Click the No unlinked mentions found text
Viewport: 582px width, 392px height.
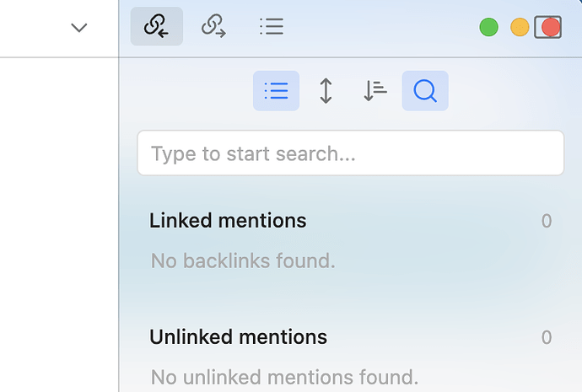[x=285, y=377]
